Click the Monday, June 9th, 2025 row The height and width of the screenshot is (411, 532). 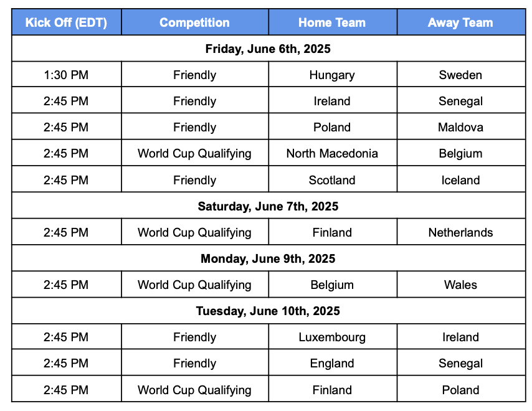tap(268, 258)
